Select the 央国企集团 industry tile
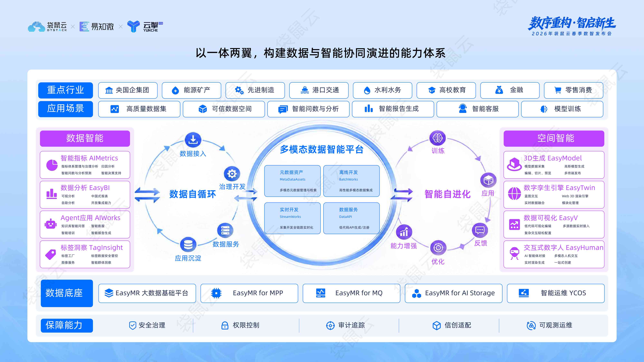The image size is (644, 362). coord(128,90)
